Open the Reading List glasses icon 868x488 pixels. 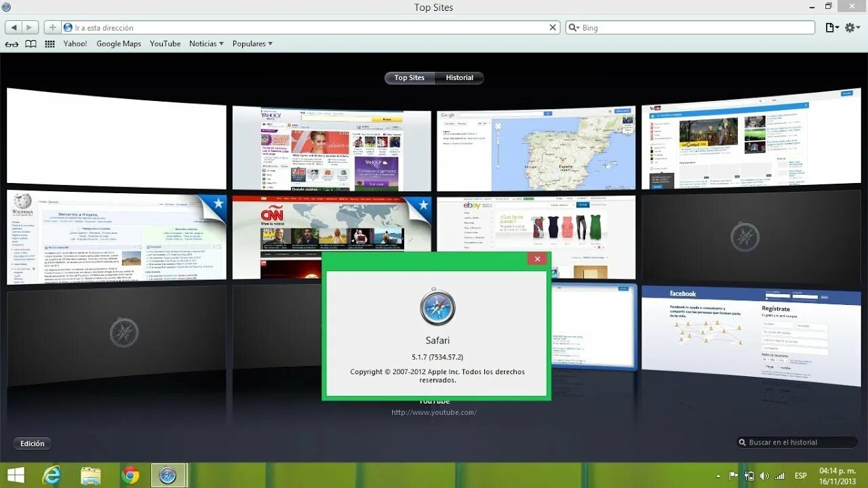coord(12,44)
